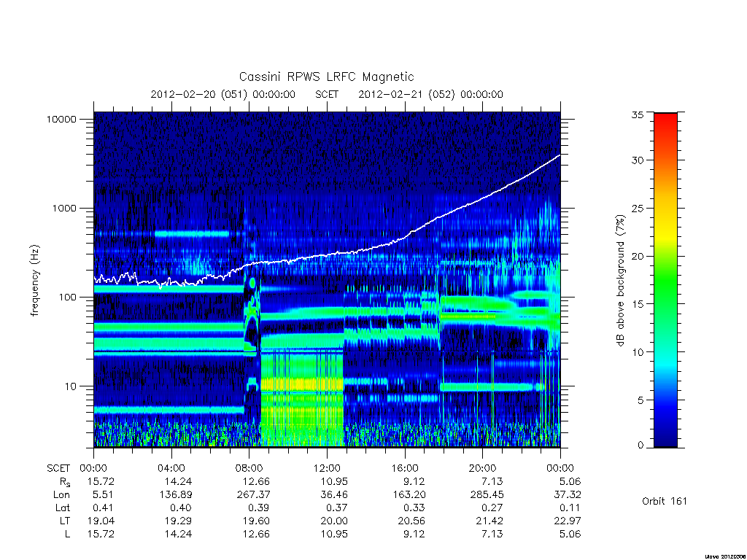Click the 'Lon' row label

point(61,495)
